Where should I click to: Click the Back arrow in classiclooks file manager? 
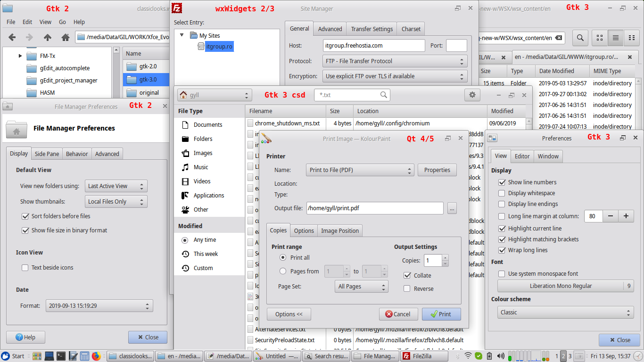[12, 37]
